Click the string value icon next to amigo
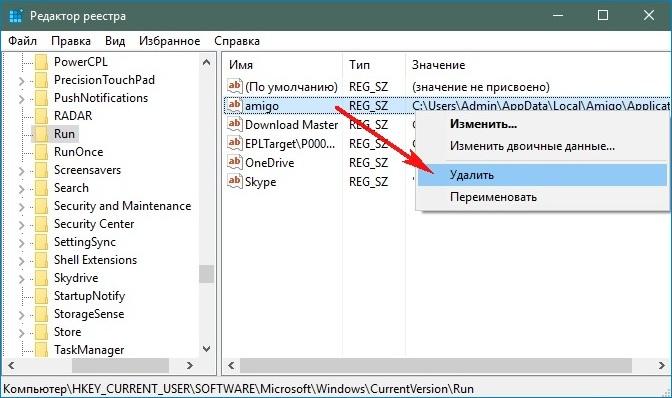The height and width of the screenshot is (398, 672). (x=234, y=105)
